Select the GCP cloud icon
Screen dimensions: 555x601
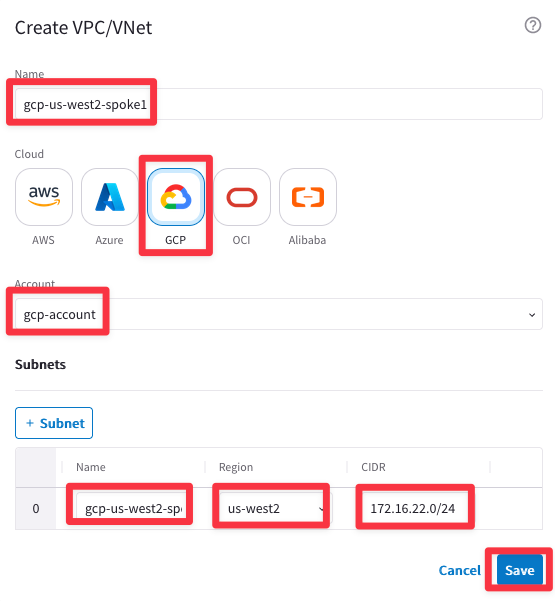(176, 197)
